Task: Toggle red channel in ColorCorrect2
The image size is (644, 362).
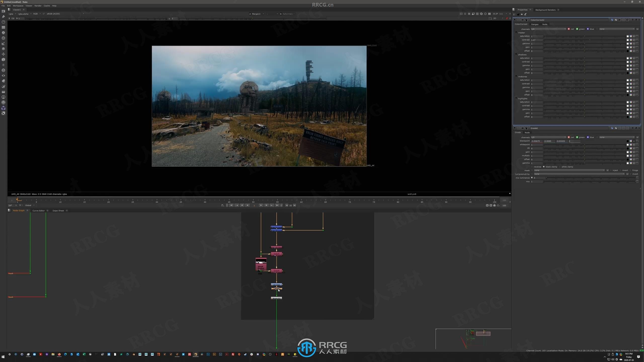Action: click(569, 29)
